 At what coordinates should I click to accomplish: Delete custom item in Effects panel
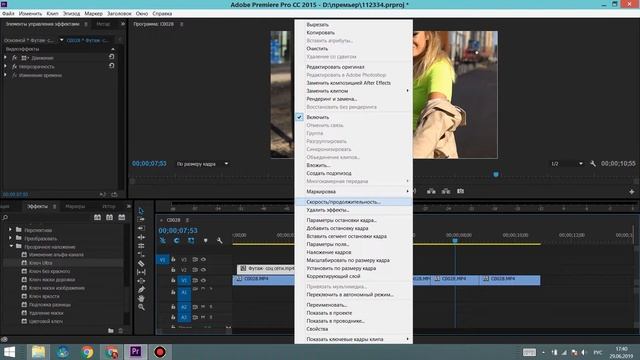click(120, 331)
